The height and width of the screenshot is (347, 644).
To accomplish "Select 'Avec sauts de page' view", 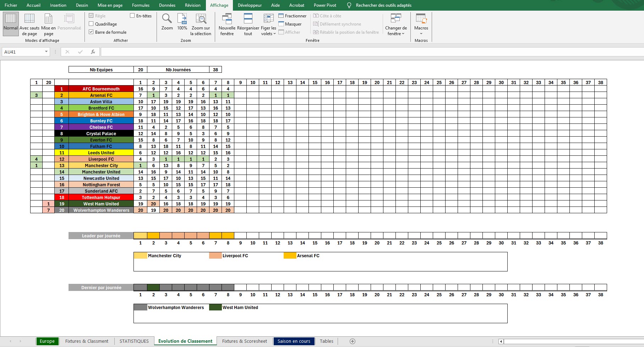I will coord(29,23).
